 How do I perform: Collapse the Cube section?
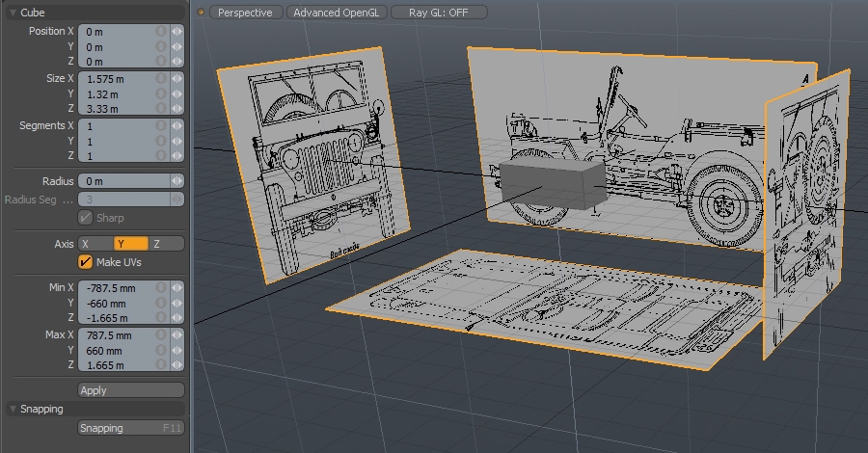13,13
